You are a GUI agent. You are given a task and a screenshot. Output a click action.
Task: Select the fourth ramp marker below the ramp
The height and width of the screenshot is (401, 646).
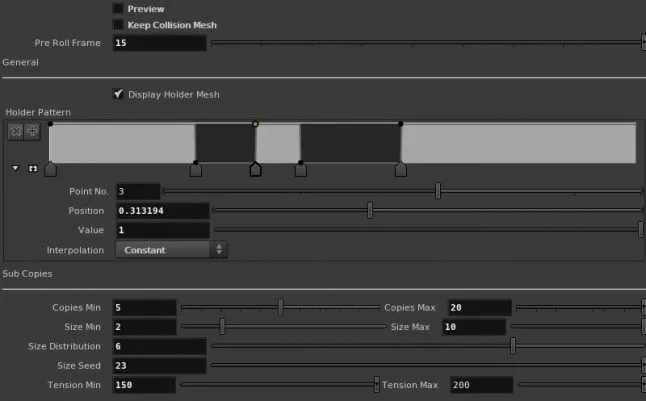(301, 169)
